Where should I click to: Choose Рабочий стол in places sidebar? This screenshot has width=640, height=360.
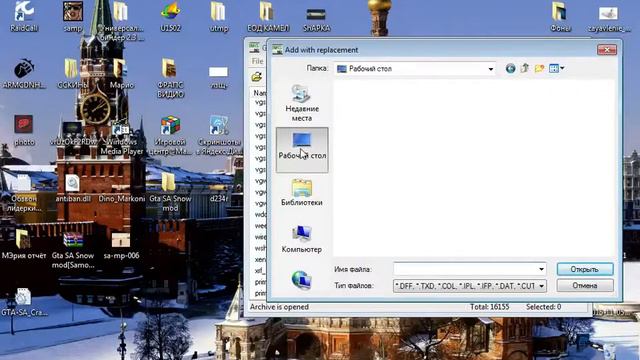point(302,149)
